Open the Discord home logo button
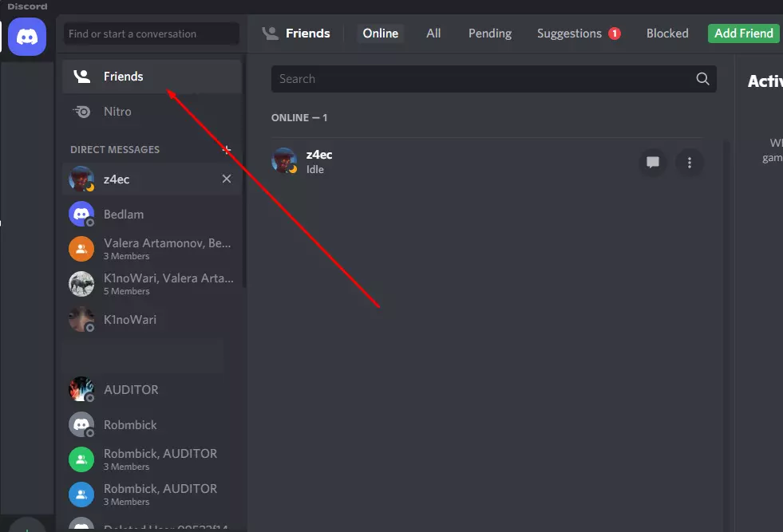This screenshot has width=783, height=532. click(x=27, y=37)
